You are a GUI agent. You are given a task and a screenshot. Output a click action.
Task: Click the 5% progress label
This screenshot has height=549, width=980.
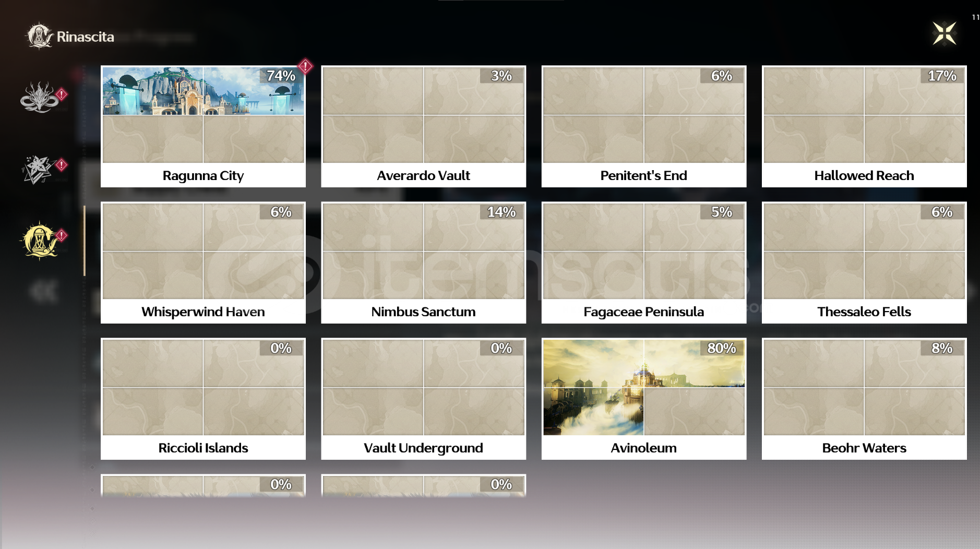point(722,212)
